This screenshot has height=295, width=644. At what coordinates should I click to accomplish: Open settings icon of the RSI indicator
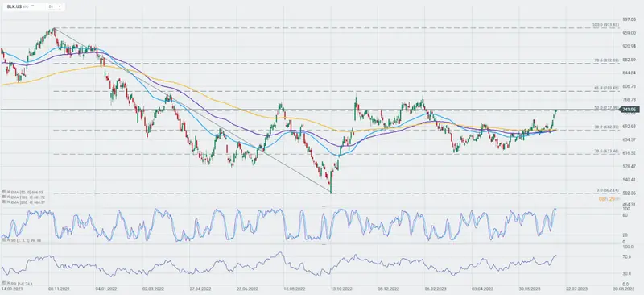pos(4,284)
